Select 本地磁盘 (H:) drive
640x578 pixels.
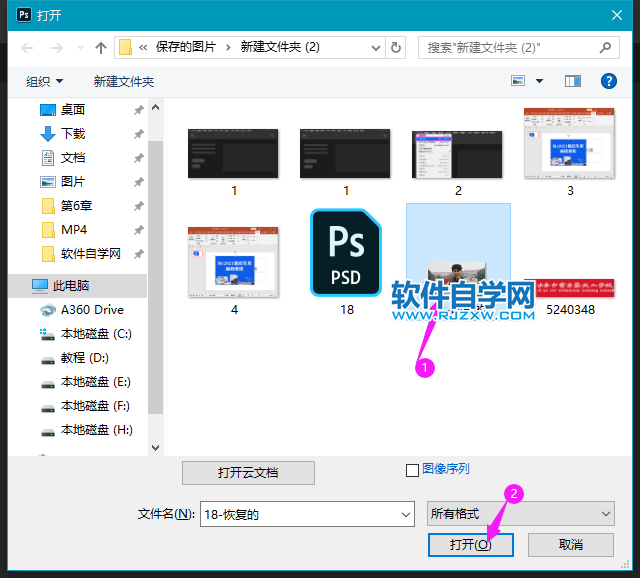coord(97,430)
